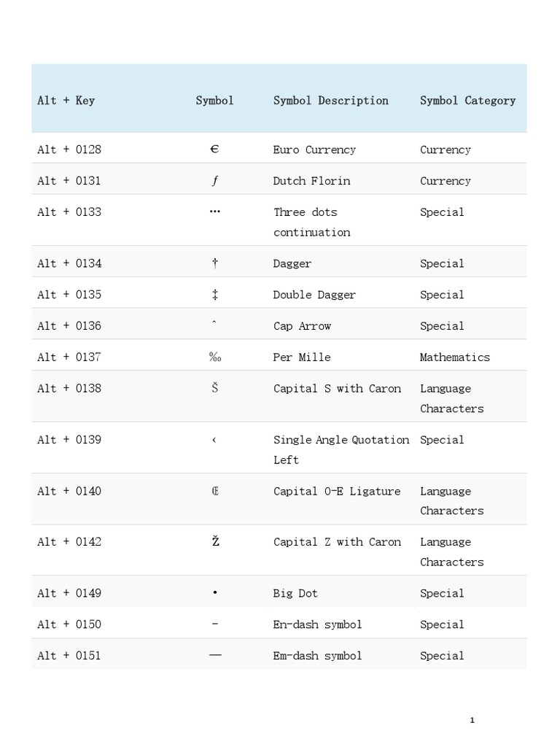This screenshot has height=747, width=560.
Task: Click the Double Dagger symbol
Action: point(214,295)
